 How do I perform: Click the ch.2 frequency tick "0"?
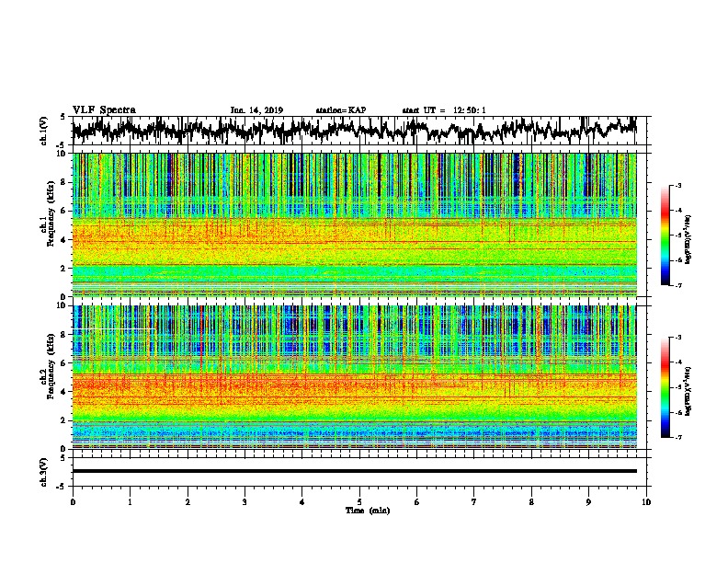64,449
